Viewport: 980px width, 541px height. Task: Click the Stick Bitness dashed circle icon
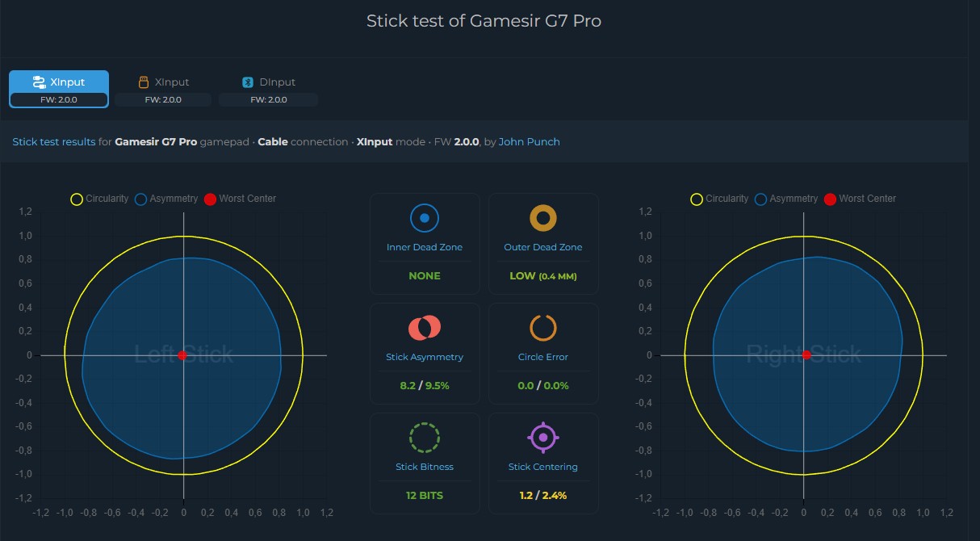(x=424, y=438)
